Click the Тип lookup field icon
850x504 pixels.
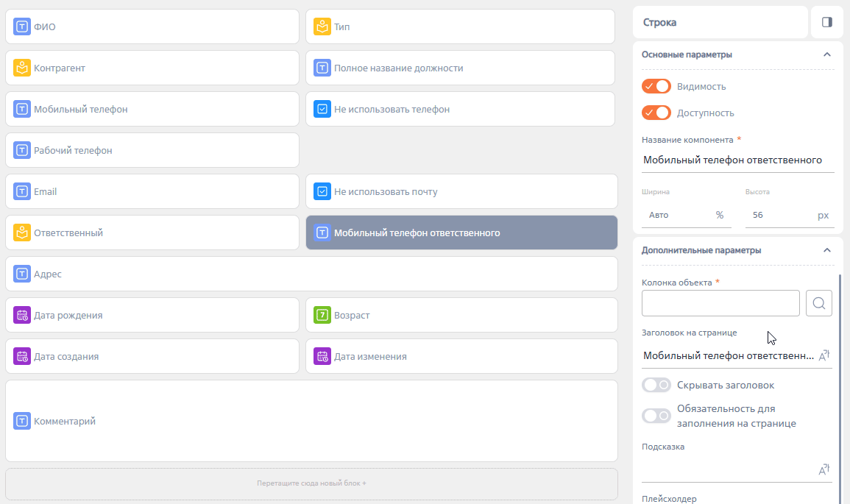click(x=322, y=26)
